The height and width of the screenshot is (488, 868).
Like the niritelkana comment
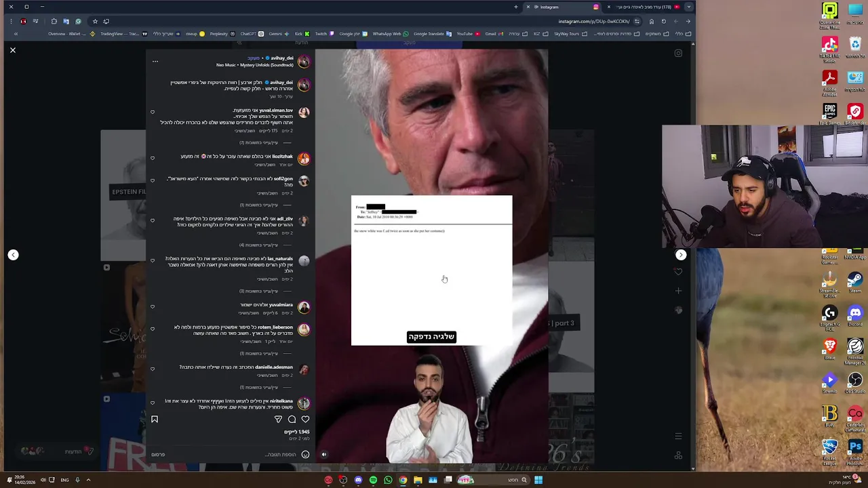153,403
